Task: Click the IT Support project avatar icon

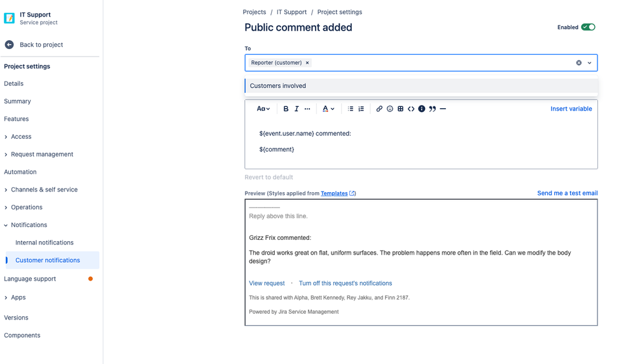Action: pyautogui.click(x=10, y=18)
